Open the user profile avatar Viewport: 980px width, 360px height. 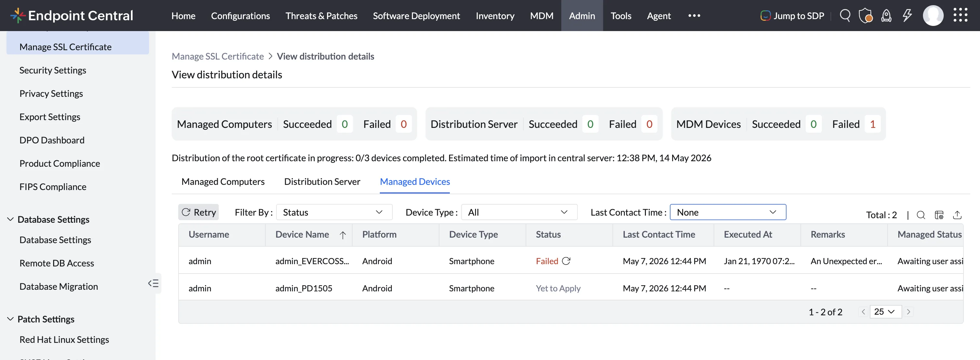pos(933,16)
